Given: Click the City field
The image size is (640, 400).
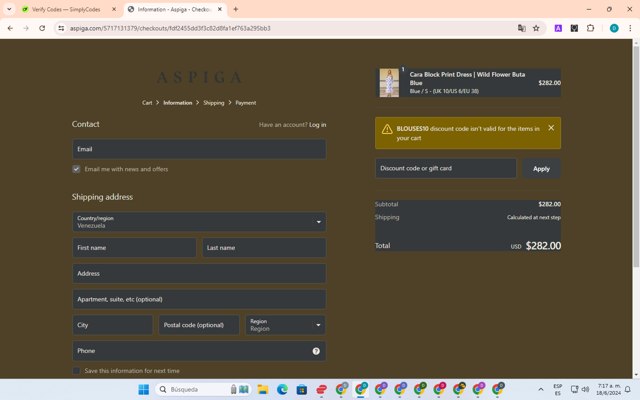Looking at the screenshot, I should (113, 325).
